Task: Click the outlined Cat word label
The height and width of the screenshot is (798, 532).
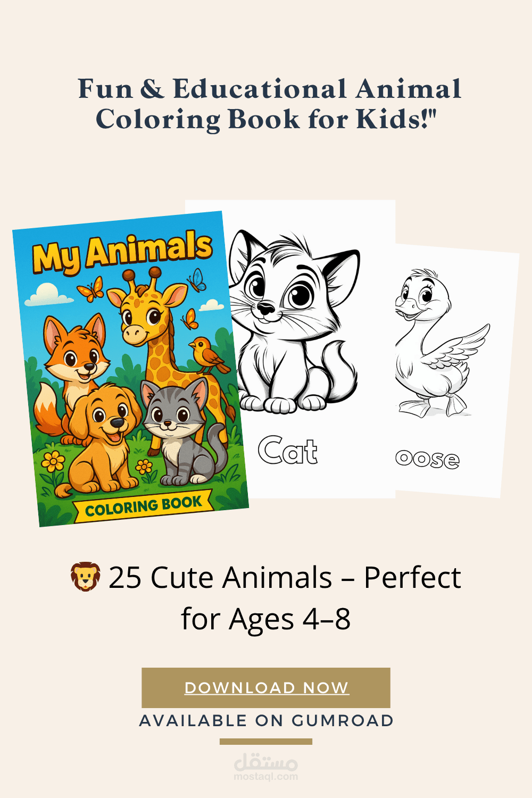Action: click(288, 450)
